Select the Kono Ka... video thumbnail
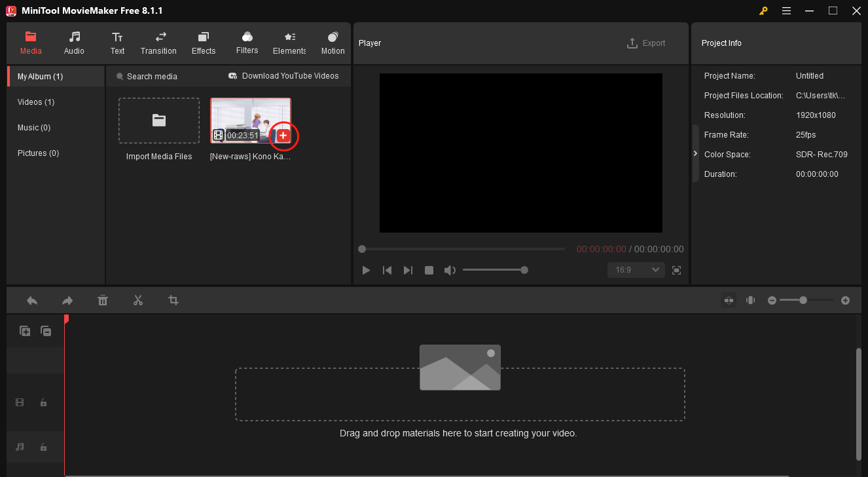The height and width of the screenshot is (477, 868). (251, 121)
